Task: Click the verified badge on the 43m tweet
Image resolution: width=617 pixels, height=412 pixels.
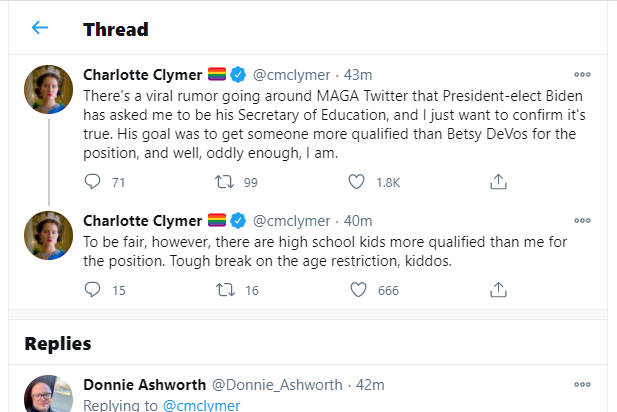Action: coord(238,75)
